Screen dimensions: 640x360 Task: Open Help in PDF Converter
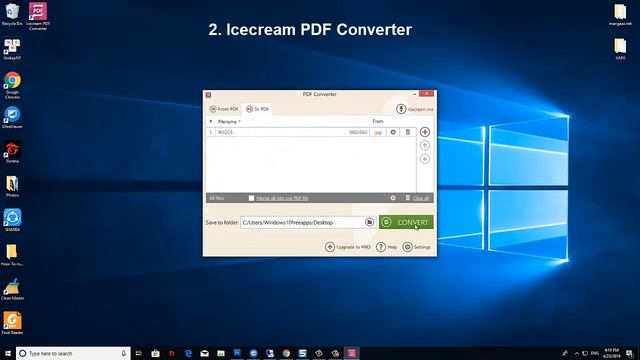pyautogui.click(x=387, y=247)
